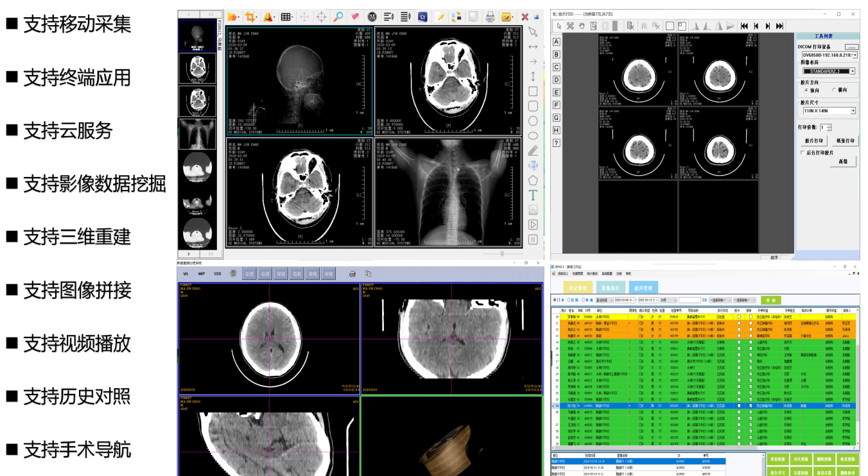
Task: Click the single-left arrow above the thumbnail strip
Action: 189,13
